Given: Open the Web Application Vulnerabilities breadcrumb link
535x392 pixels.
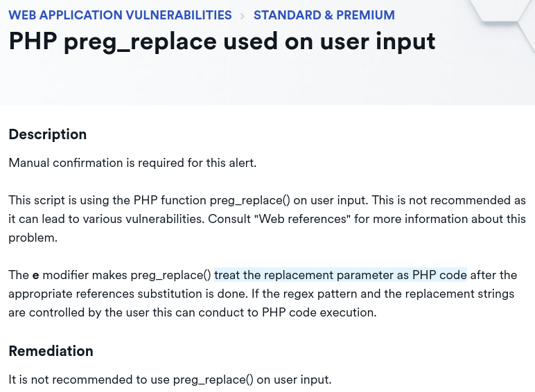Looking at the screenshot, I should (120, 15).
